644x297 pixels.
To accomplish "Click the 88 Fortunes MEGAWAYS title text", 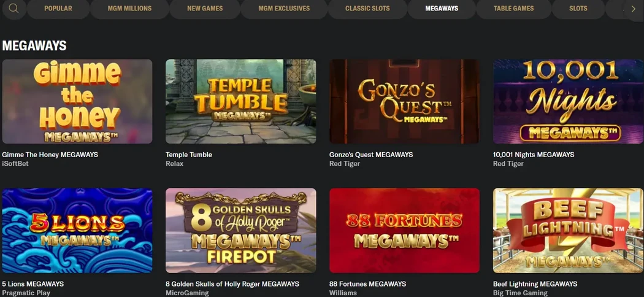I will [x=367, y=284].
